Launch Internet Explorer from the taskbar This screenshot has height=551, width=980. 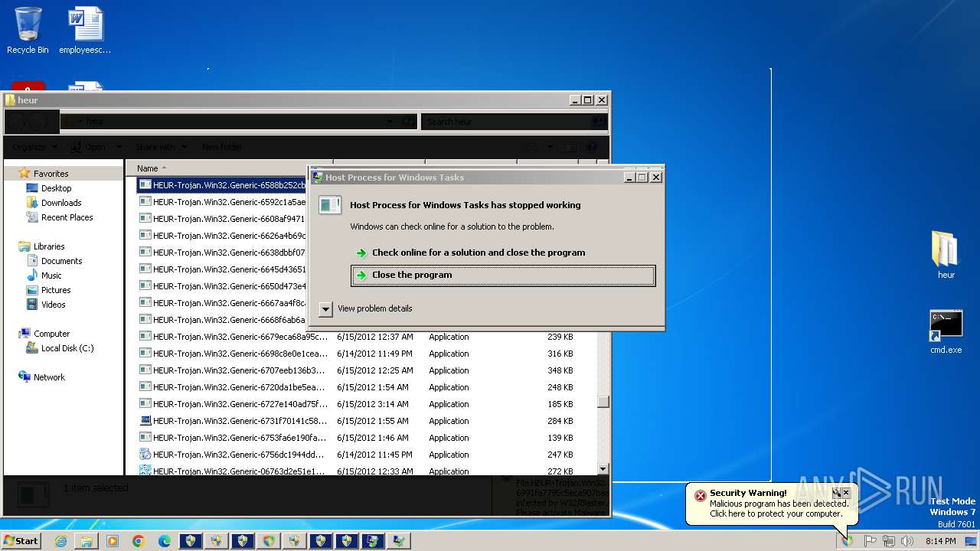(x=60, y=541)
